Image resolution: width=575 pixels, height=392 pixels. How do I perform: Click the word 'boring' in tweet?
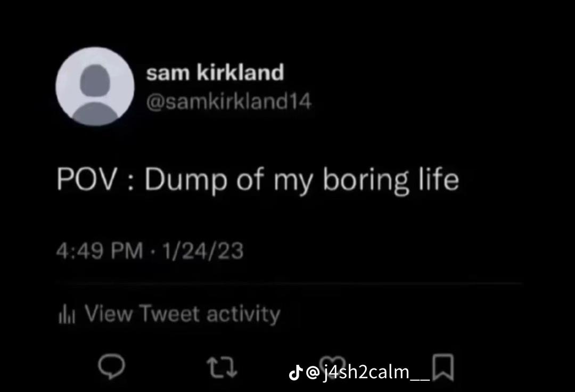coord(366,181)
